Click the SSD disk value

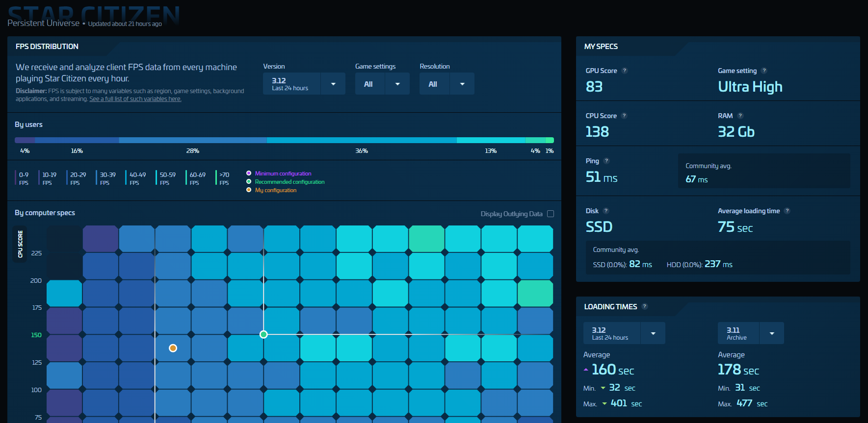[x=599, y=227]
